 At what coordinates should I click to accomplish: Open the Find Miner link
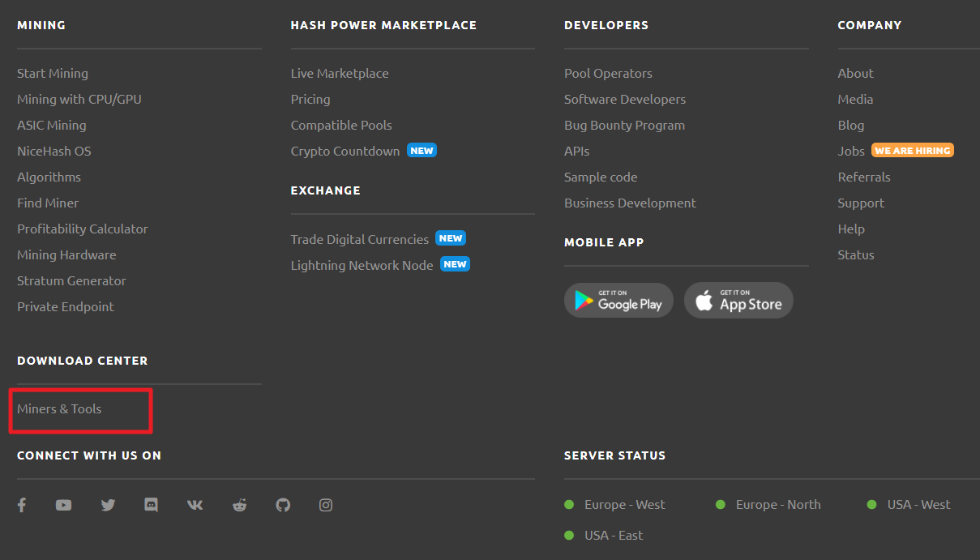[48, 203]
